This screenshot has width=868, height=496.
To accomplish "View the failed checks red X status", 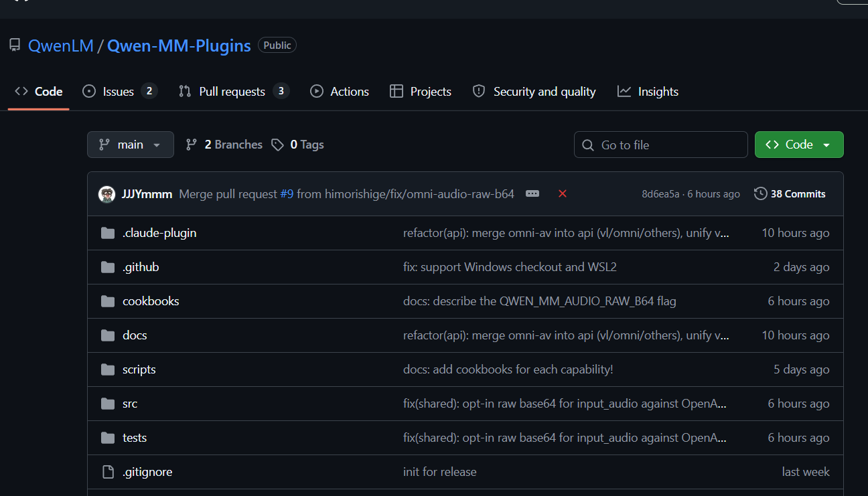I will click(x=563, y=193).
